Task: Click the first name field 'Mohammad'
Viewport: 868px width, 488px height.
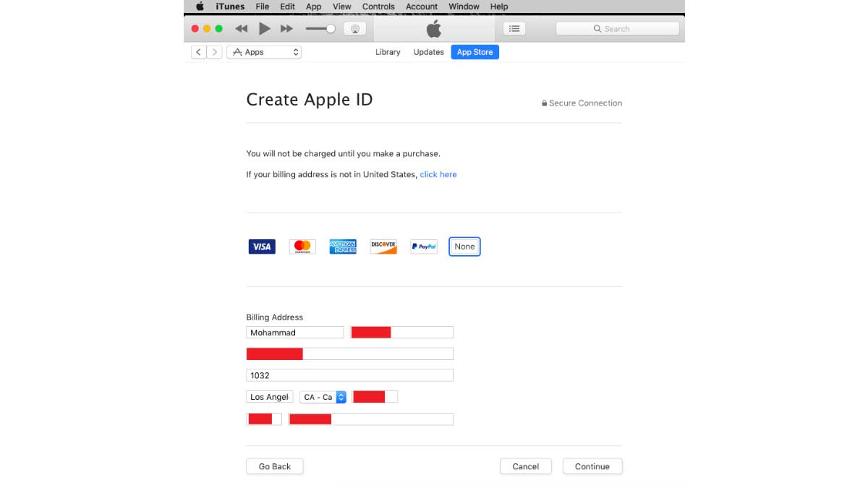Action: point(295,333)
